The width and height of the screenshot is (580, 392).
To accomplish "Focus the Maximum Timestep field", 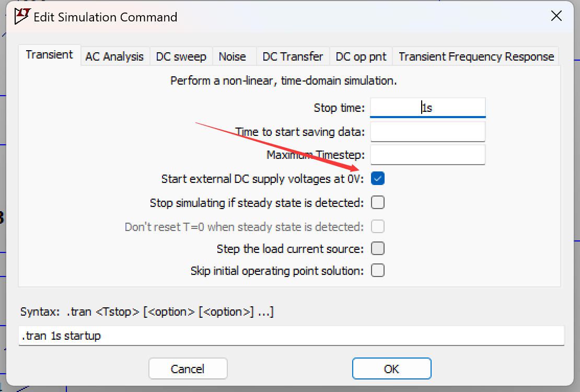I will pos(427,155).
